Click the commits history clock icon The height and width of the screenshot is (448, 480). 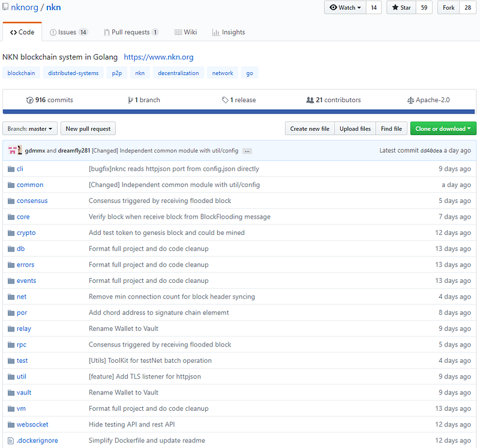coord(29,100)
